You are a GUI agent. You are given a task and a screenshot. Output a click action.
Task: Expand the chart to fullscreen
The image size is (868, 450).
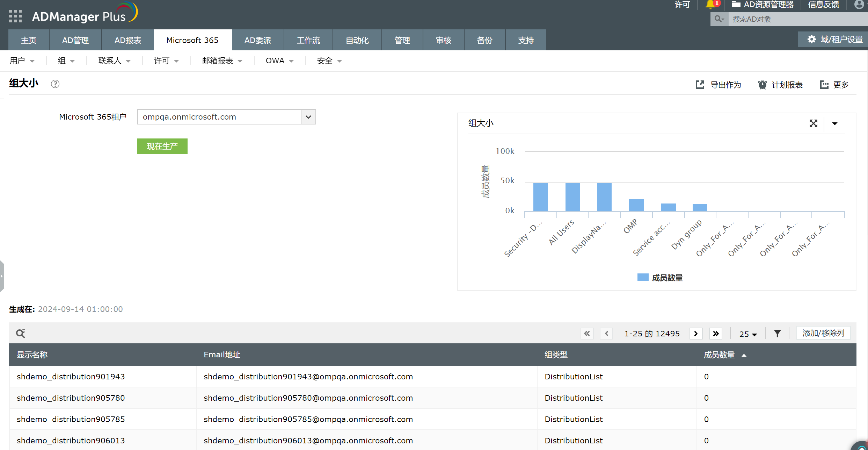[813, 123]
